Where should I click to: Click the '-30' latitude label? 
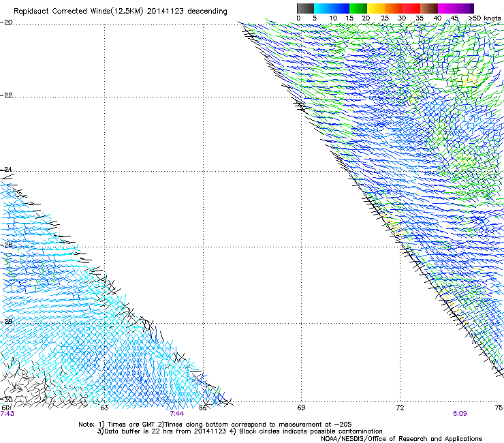click(6, 399)
